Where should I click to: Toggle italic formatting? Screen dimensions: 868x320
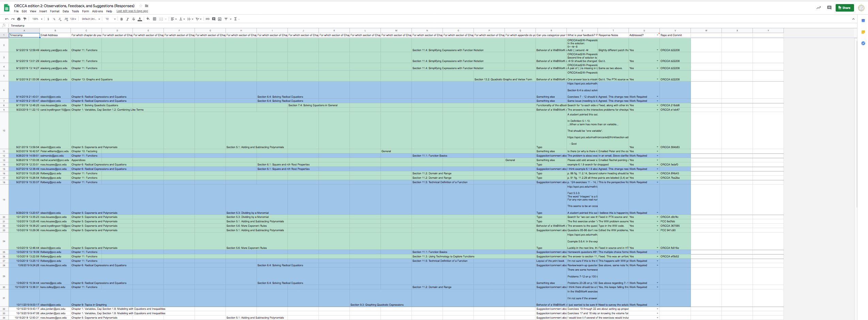[x=127, y=19]
